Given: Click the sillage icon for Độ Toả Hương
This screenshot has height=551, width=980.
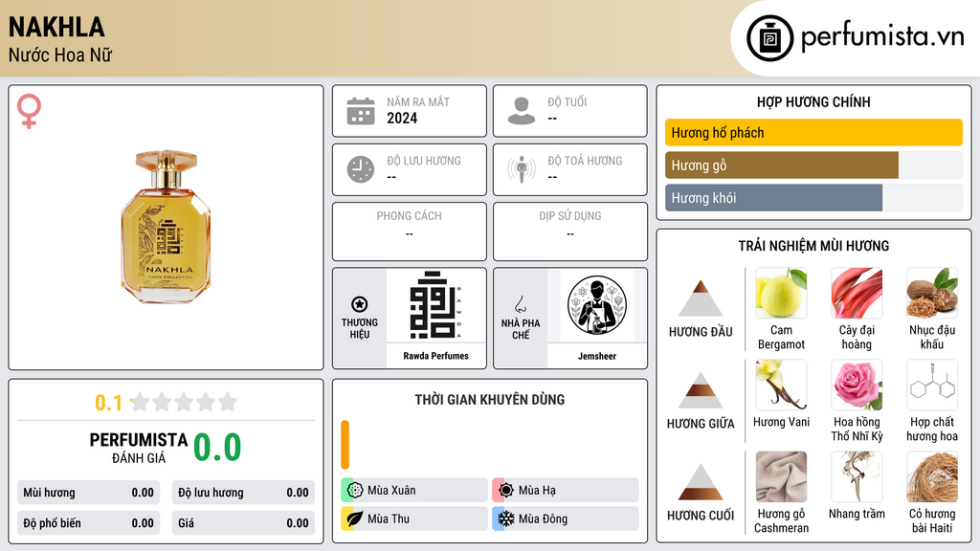Looking at the screenshot, I should click(x=522, y=169).
